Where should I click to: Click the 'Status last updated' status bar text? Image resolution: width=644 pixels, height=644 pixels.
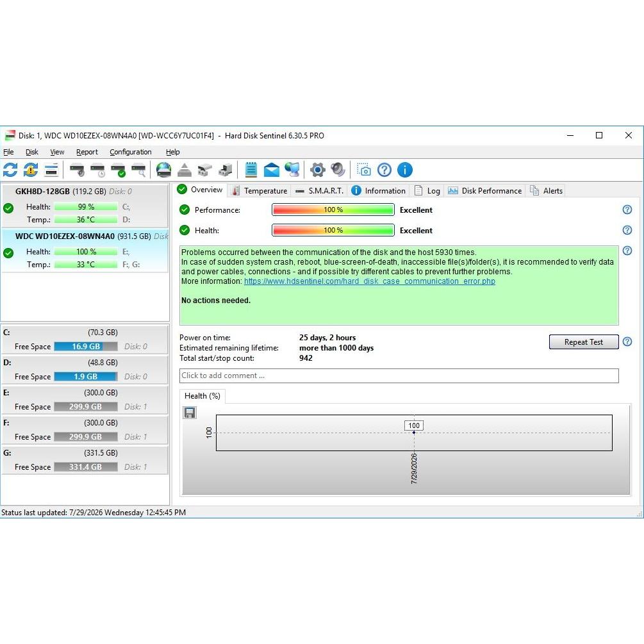[x=94, y=512]
